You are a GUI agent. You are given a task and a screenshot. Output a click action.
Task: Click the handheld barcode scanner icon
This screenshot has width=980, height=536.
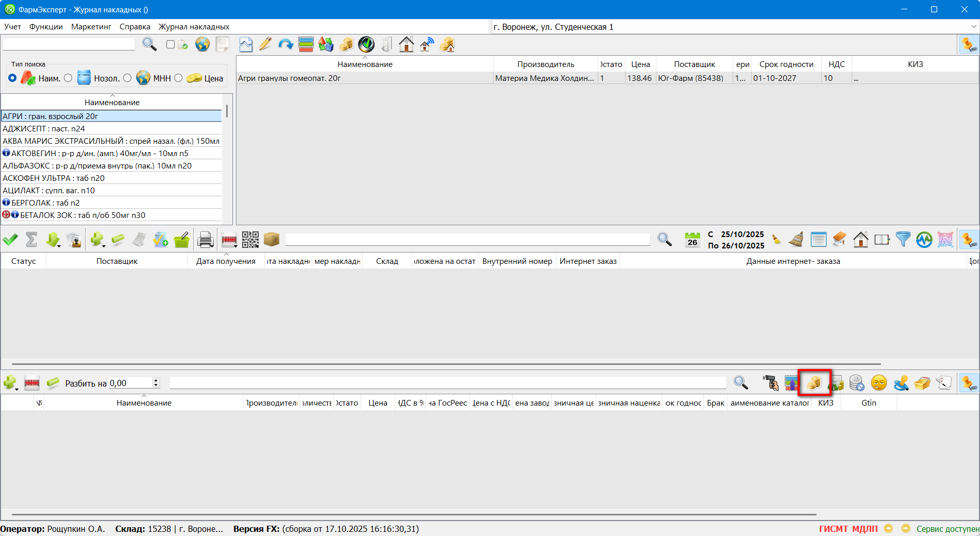click(x=770, y=383)
